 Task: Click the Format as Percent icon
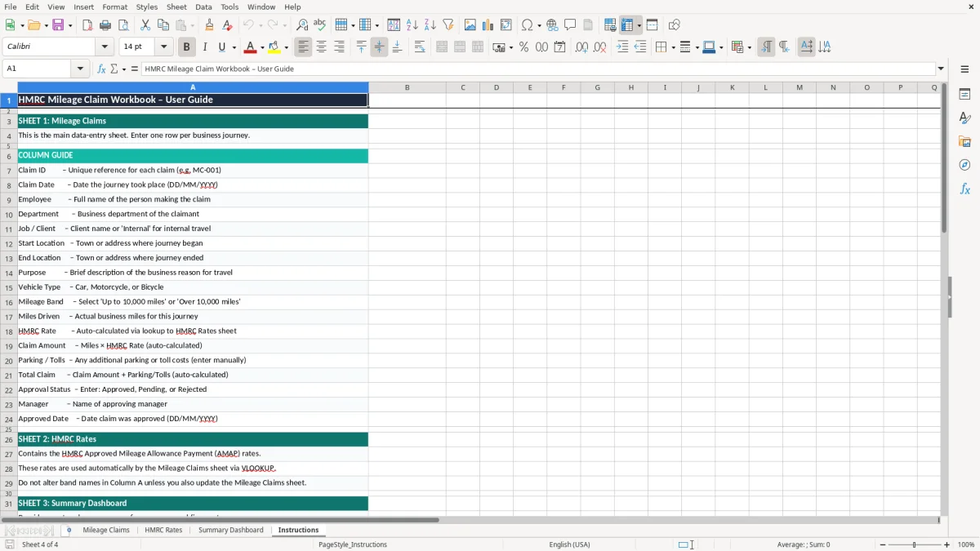(x=523, y=47)
